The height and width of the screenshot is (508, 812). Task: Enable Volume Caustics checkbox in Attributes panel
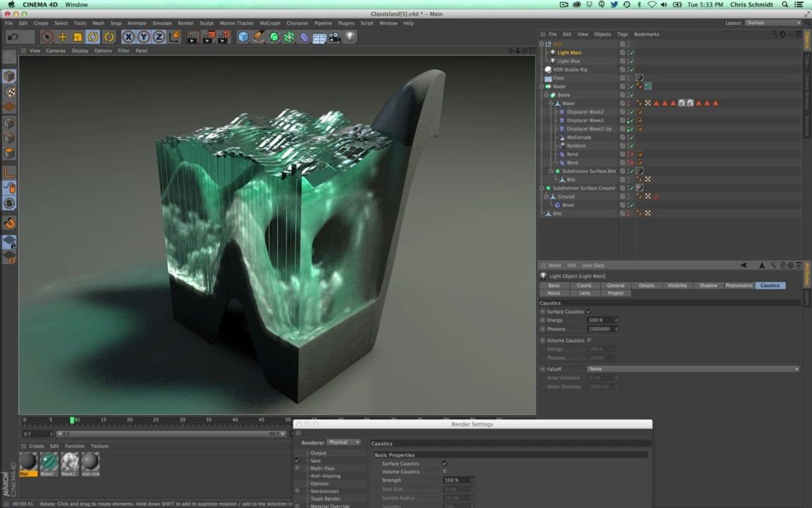click(x=589, y=340)
